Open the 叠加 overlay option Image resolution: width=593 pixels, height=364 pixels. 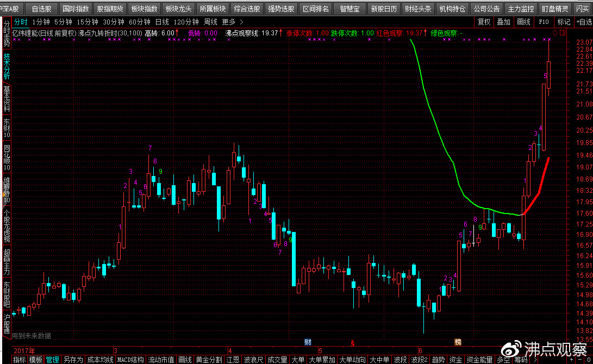[504, 22]
